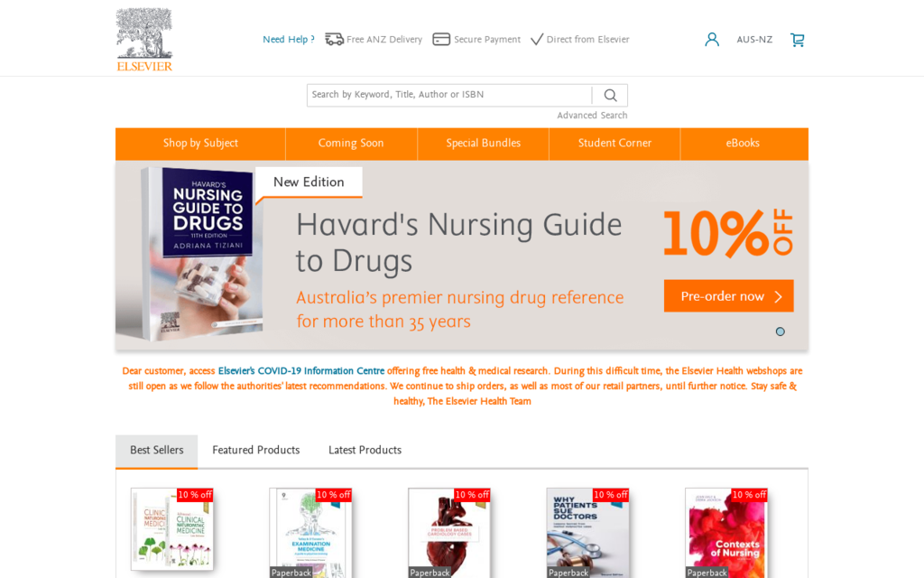Viewport: 924px width, 578px height.
Task: Switch to the Latest Products tab
Action: (x=365, y=450)
